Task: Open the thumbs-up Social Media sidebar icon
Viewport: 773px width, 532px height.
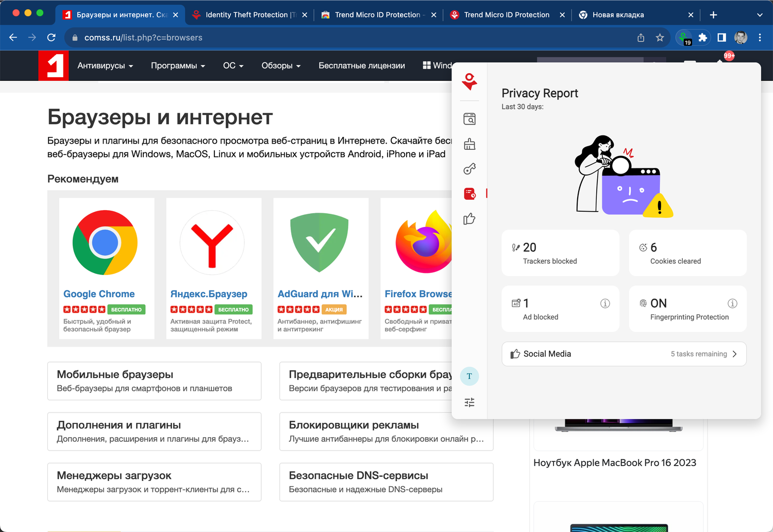Action: click(x=469, y=219)
